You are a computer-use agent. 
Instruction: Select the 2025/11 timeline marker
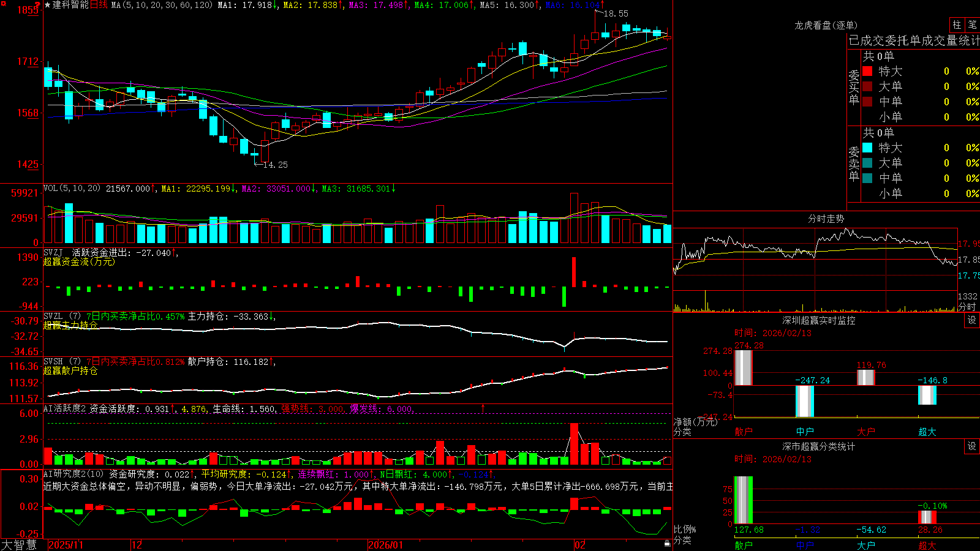[x=66, y=545]
